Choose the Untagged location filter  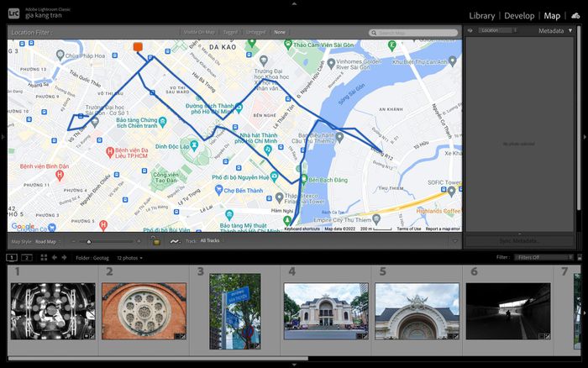[x=255, y=32]
